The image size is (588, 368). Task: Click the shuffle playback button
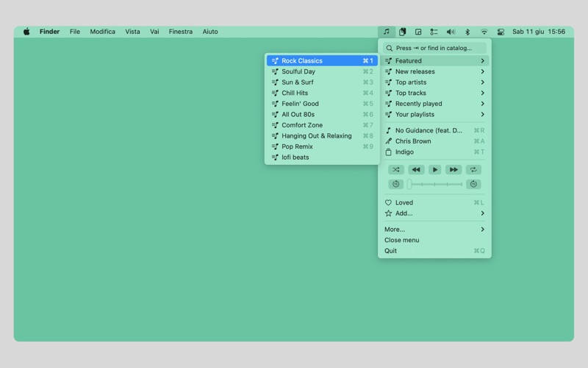396,169
